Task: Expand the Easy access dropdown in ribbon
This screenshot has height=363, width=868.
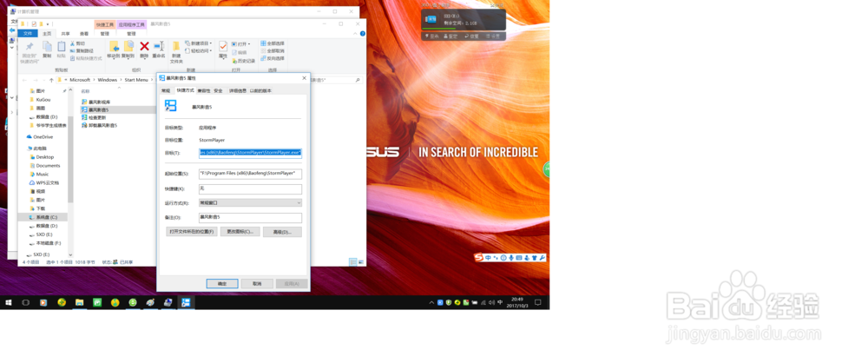Action: click(x=210, y=51)
